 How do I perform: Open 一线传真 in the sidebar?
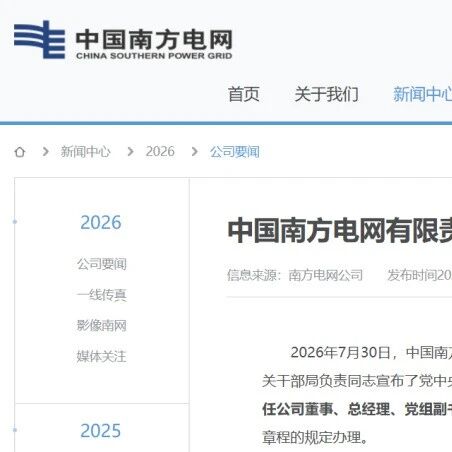click(x=102, y=295)
